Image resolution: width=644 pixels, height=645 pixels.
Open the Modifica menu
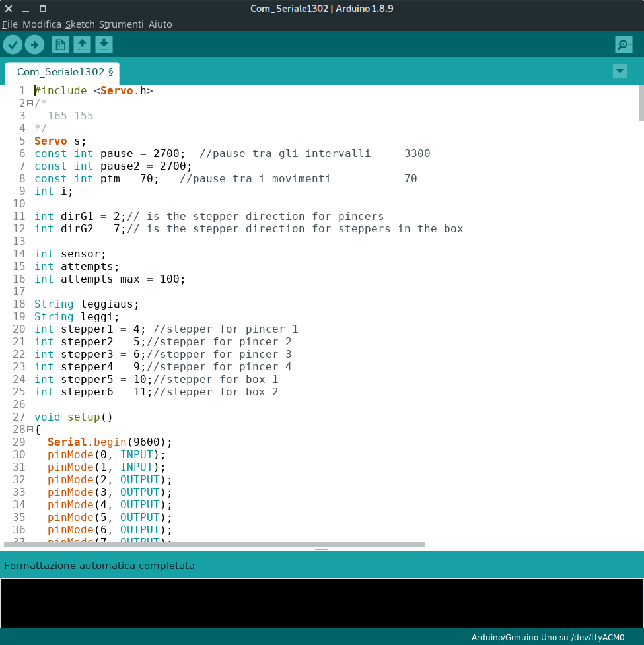42,24
